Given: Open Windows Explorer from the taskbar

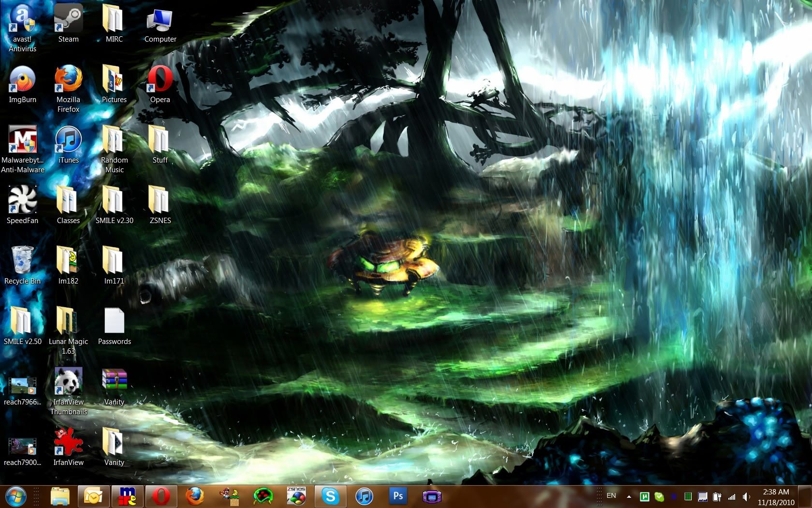Looking at the screenshot, I should click(60, 496).
